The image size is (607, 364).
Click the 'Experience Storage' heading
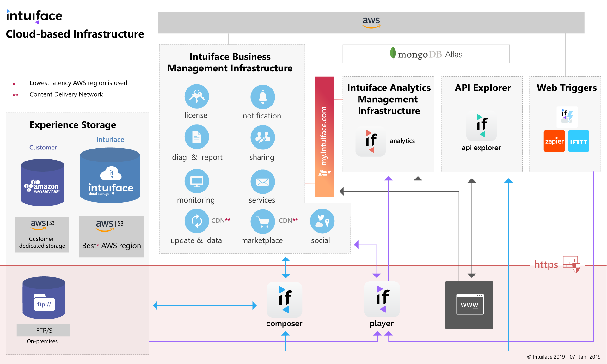(73, 125)
